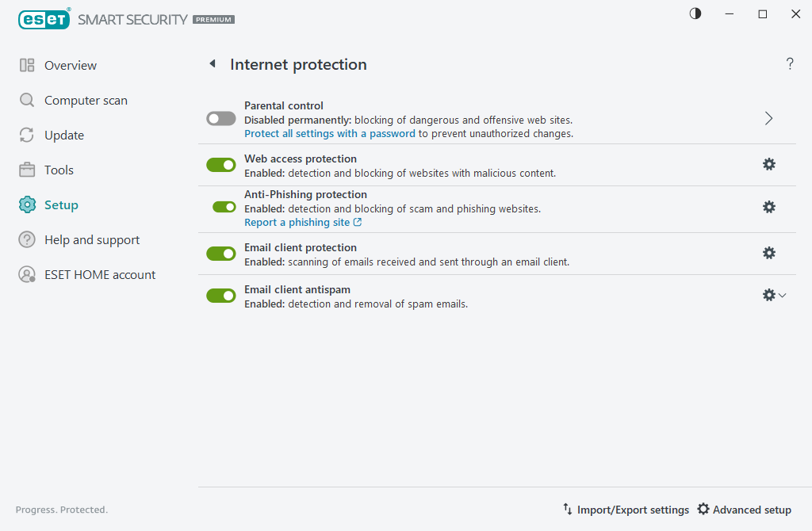812x531 pixels.
Task: Click the dark mode toggle icon in titlebar
Action: [x=695, y=13]
